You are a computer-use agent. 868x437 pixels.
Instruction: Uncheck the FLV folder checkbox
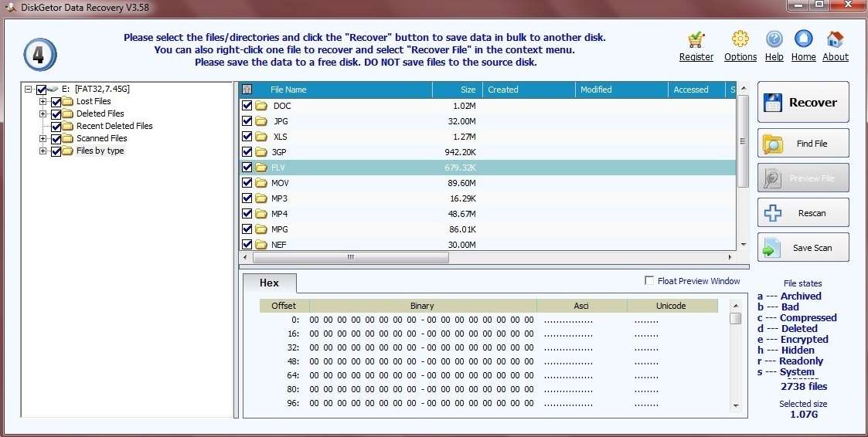247,168
